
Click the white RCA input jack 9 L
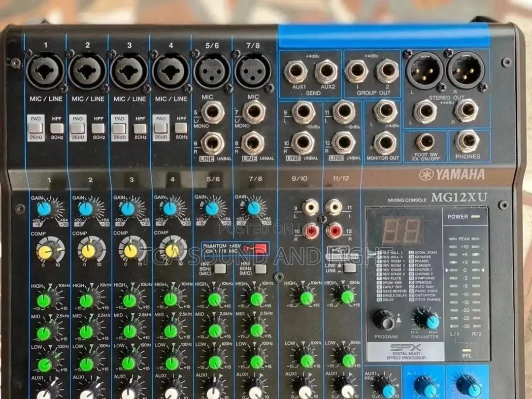310,207
